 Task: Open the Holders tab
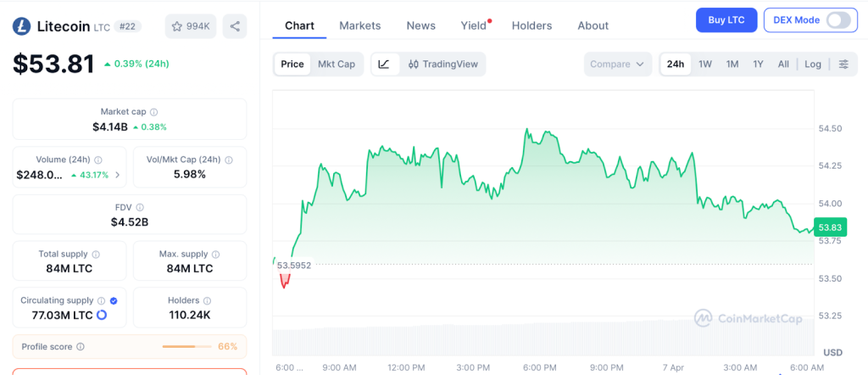531,25
